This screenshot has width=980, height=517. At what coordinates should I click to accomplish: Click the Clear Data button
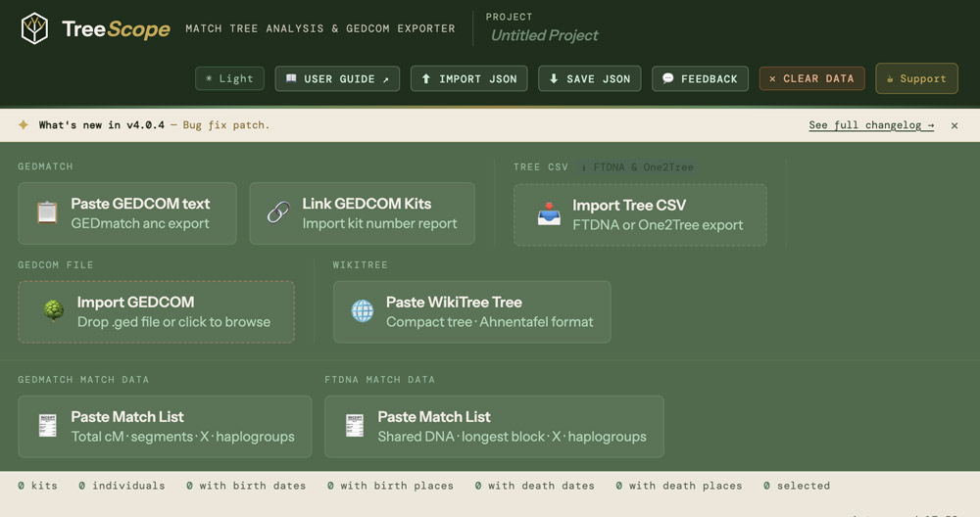(811, 78)
